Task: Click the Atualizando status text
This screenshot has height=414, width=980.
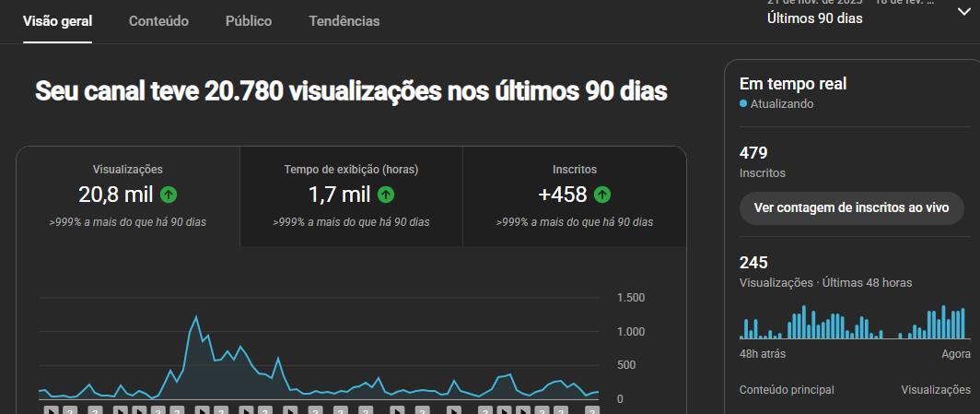Action: pyautogui.click(x=782, y=104)
